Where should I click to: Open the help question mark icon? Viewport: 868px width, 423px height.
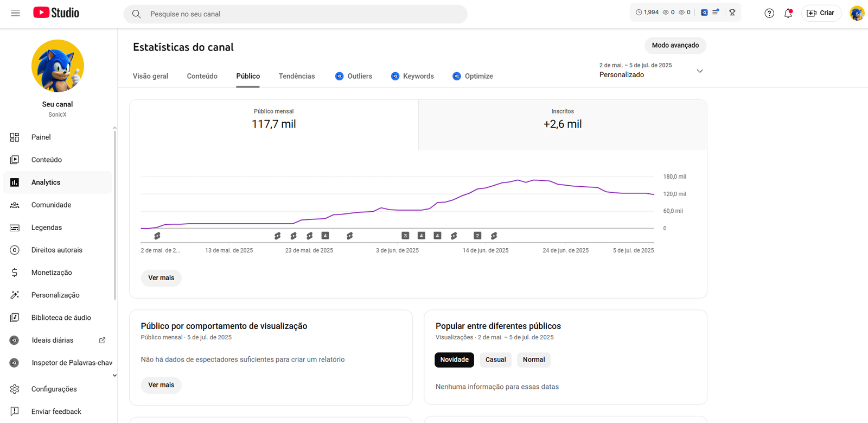tap(769, 13)
